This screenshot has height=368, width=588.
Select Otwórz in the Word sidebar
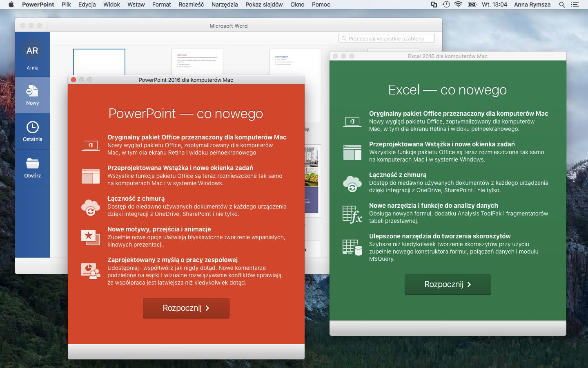(32, 168)
